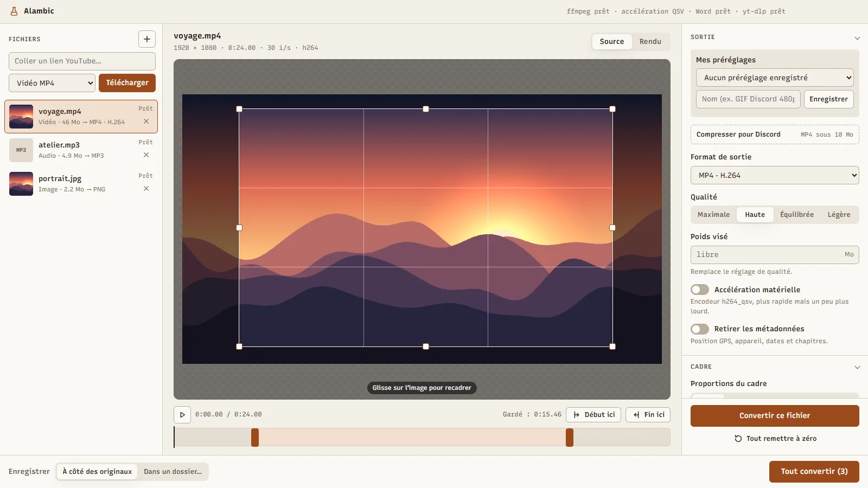Toggle Accélération matérielle switch
Image resolution: width=868 pixels, height=488 pixels.
coord(700,290)
